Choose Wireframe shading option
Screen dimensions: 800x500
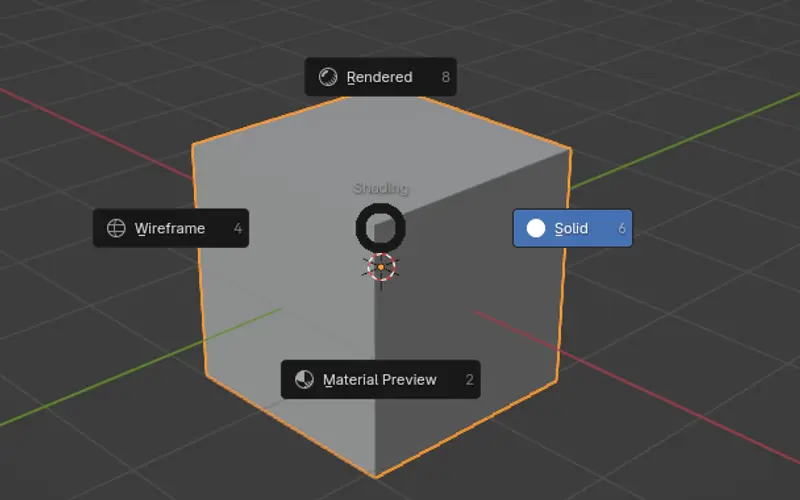click(x=171, y=228)
